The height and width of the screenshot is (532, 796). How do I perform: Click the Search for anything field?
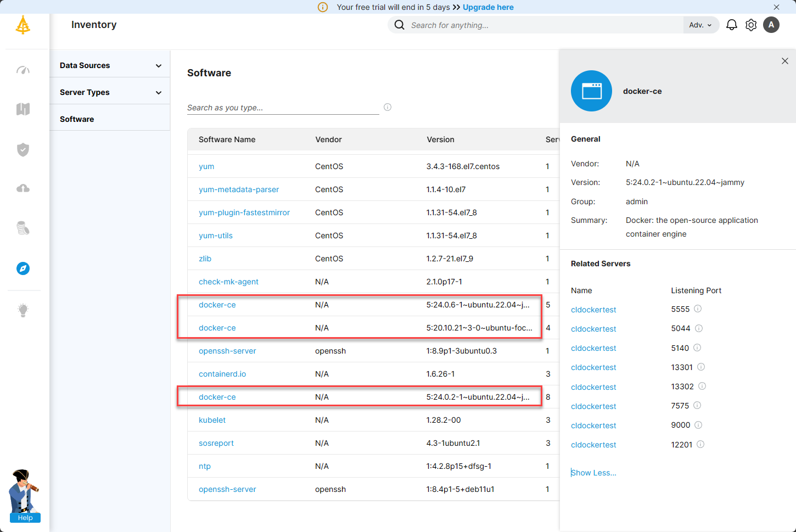point(543,25)
